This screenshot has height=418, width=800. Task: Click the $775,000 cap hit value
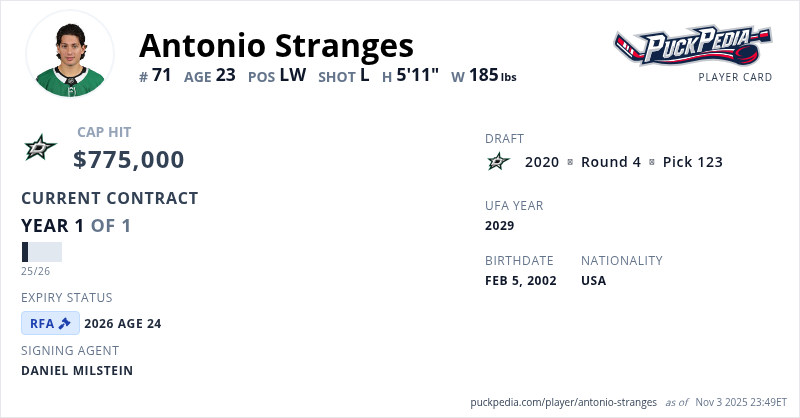(129, 159)
